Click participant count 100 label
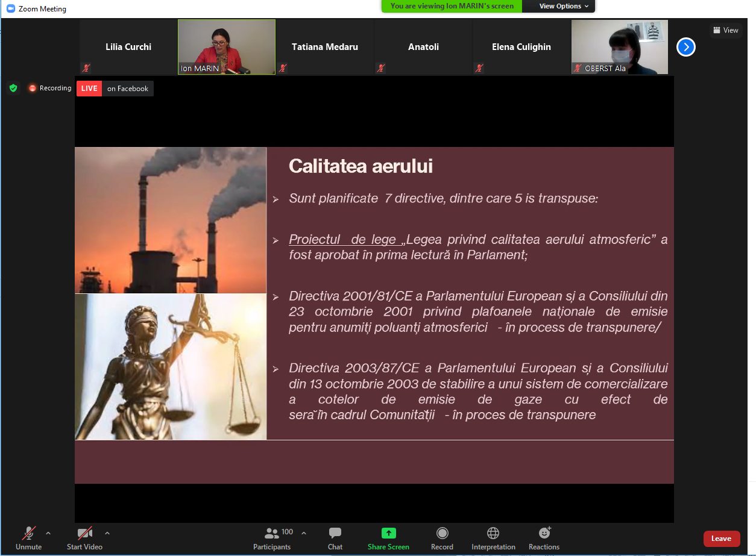 click(287, 532)
